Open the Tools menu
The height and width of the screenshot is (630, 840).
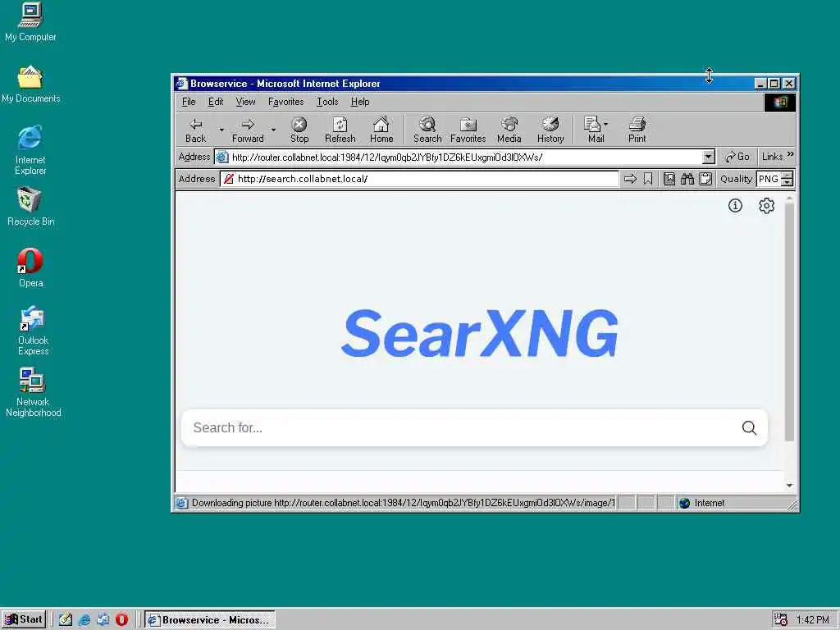pos(327,102)
